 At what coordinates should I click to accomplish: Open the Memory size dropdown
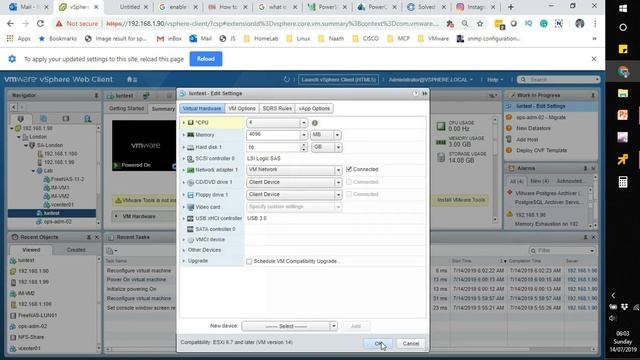[x=304, y=135]
